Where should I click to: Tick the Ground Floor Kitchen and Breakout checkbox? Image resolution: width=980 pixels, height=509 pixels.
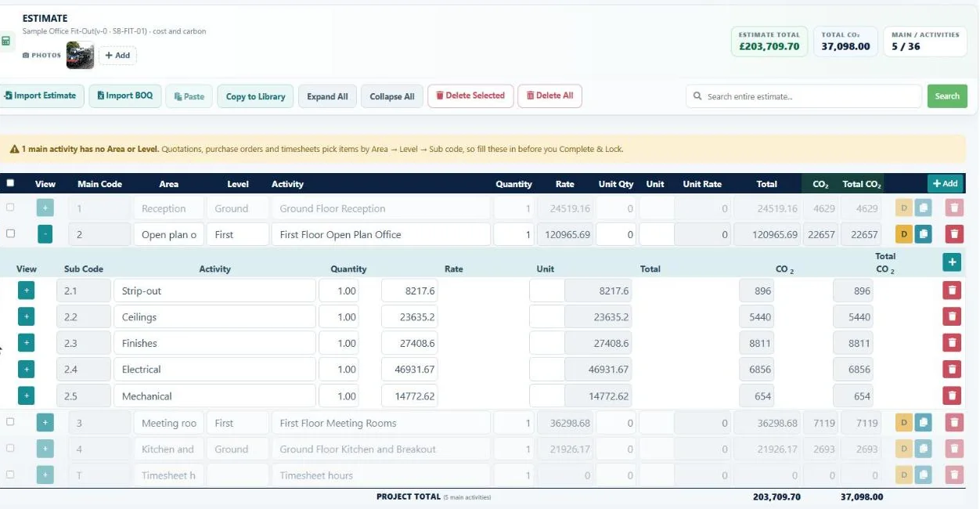point(10,449)
